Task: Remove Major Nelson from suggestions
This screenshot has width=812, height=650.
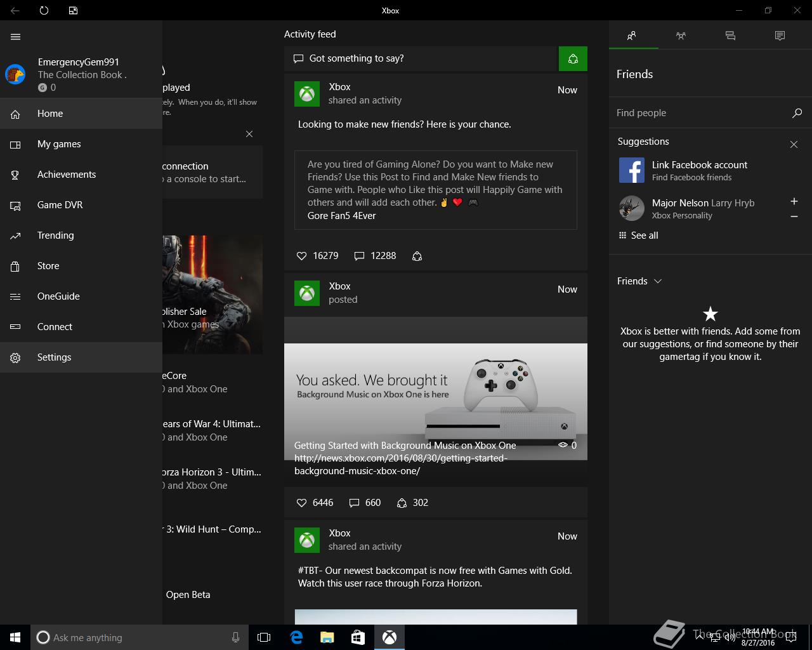Action: [794, 217]
